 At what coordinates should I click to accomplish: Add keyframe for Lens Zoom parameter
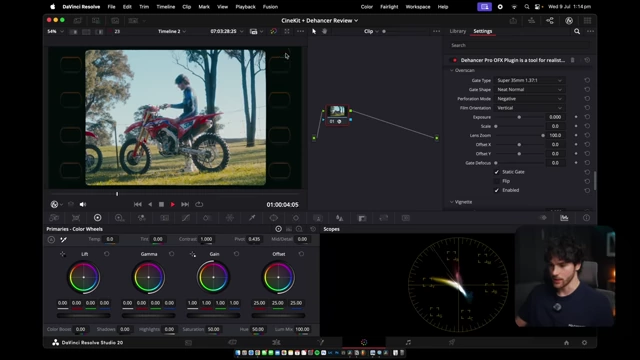(x=576, y=136)
